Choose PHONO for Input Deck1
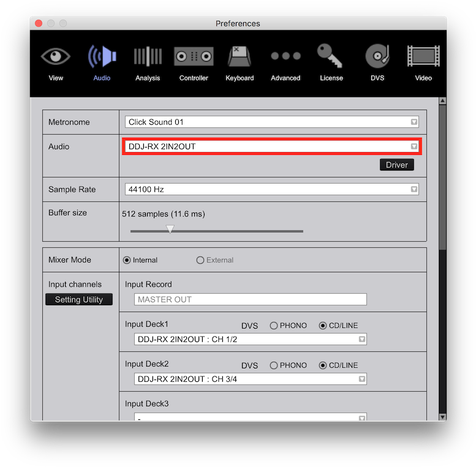This screenshot has height=467, width=476. click(273, 326)
